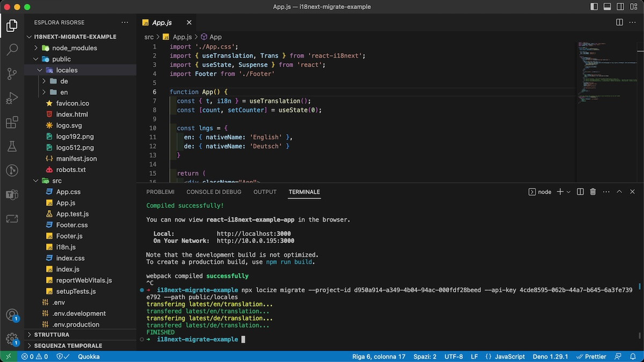Open the Search view in activity bar
The height and width of the screenshot is (362, 644).
click(x=12, y=50)
